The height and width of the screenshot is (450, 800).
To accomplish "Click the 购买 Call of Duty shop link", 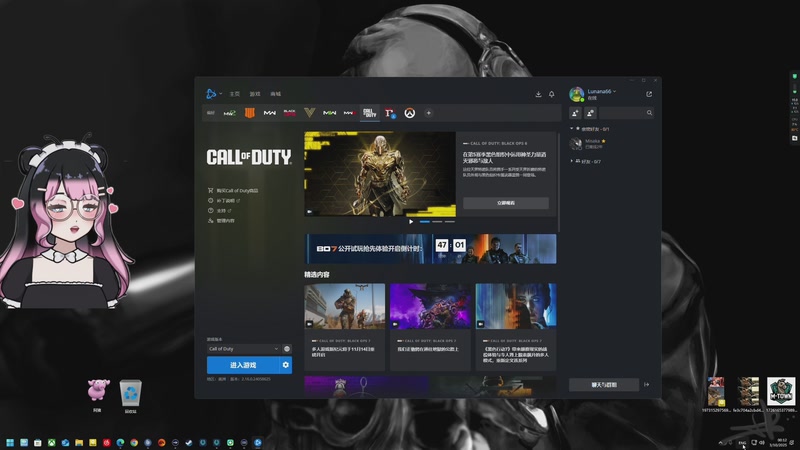I will click(233, 190).
